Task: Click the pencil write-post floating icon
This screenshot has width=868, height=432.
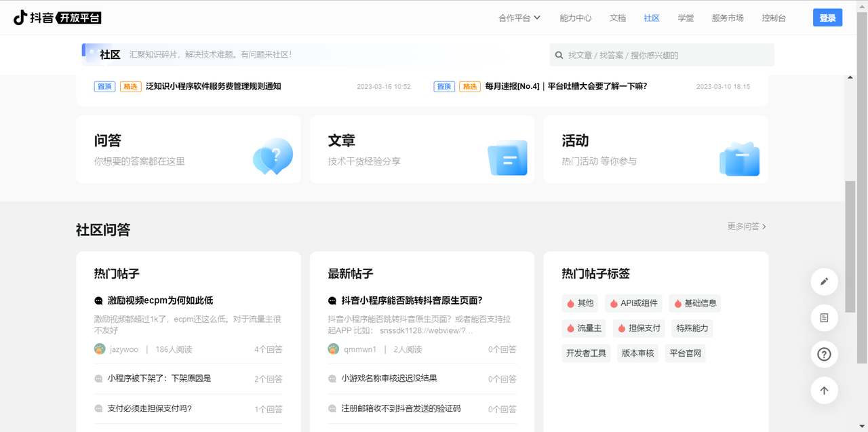Action: 824,281
